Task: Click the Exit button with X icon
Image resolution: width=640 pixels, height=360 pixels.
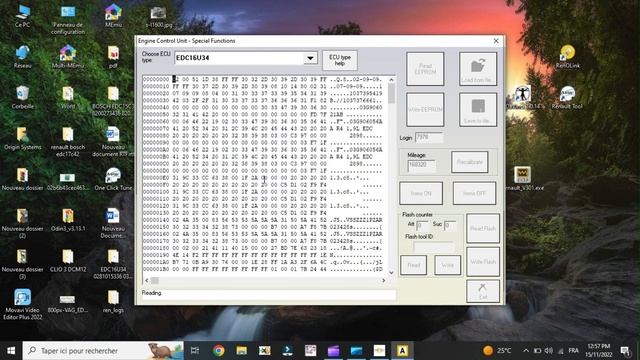Action: click(483, 291)
